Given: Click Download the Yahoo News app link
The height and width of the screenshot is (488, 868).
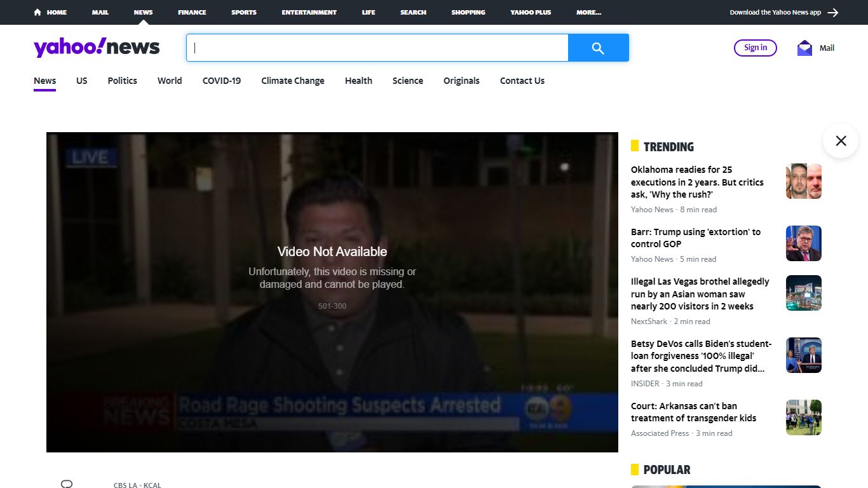Looking at the screenshot, I should (x=775, y=12).
